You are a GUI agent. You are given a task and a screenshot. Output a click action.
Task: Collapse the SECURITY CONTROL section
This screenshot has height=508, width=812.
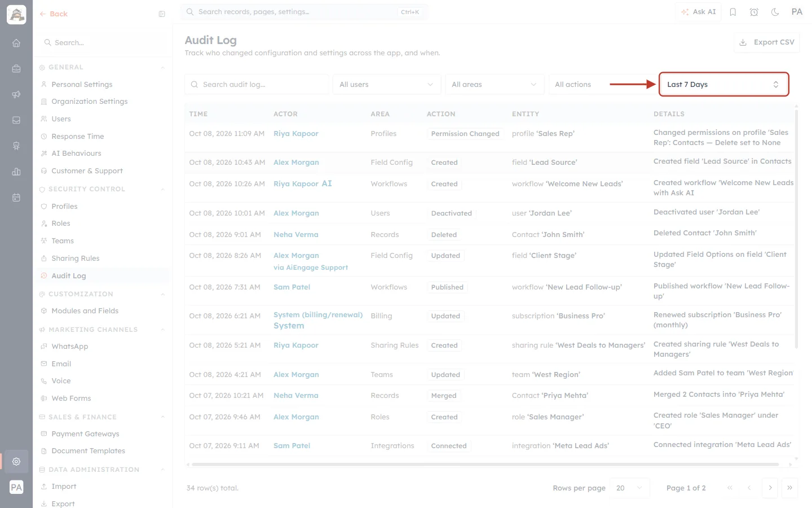tap(162, 190)
